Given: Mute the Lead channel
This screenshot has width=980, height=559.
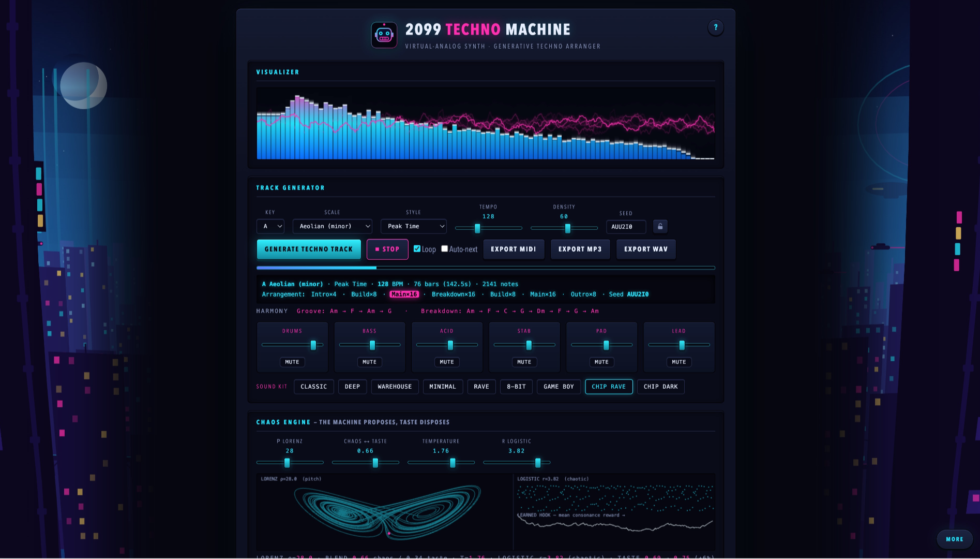Looking at the screenshot, I should click(679, 362).
